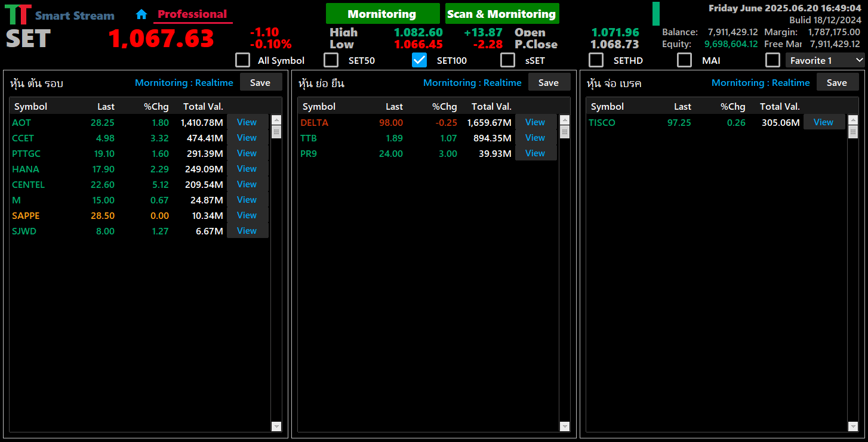Click CENTEL change 5.12
Image resolution: width=868 pixels, height=442 pixels.
tap(161, 185)
